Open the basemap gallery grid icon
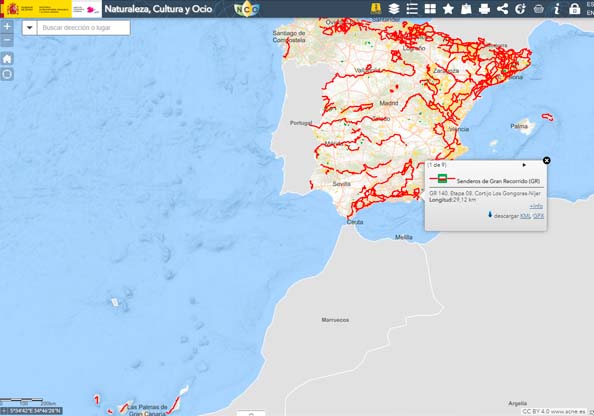The height and width of the screenshot is (416, 594). [430, 9]
